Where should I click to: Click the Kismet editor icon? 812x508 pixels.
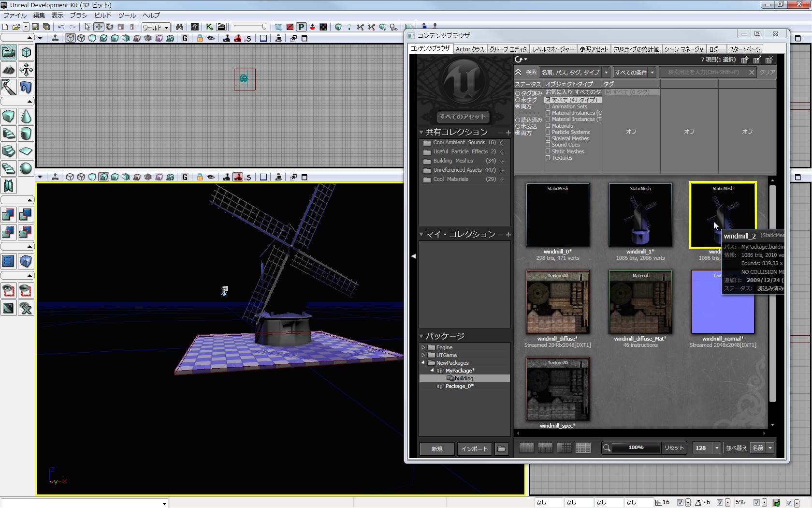pos(209,27)
